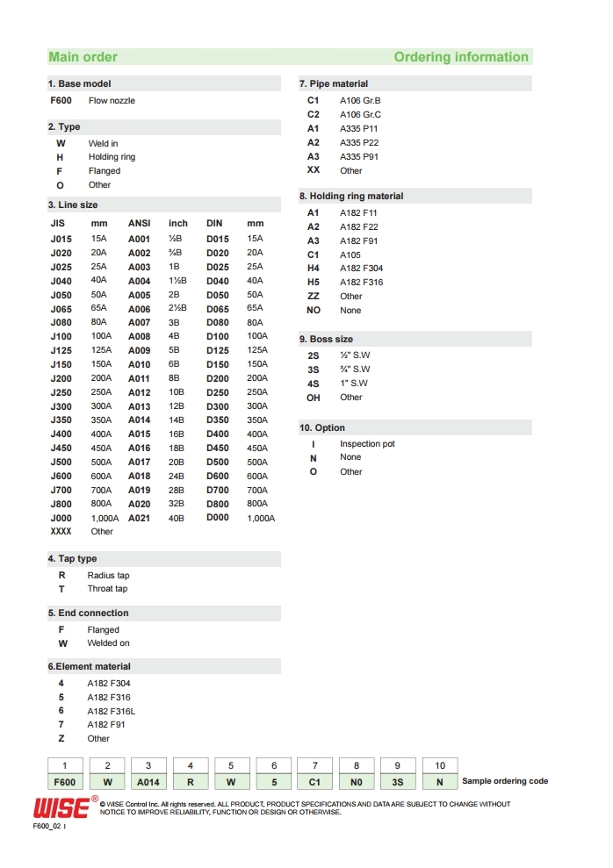Select the 'A335 P11' pipe material

pyautogui.click(x=359, y=128)
